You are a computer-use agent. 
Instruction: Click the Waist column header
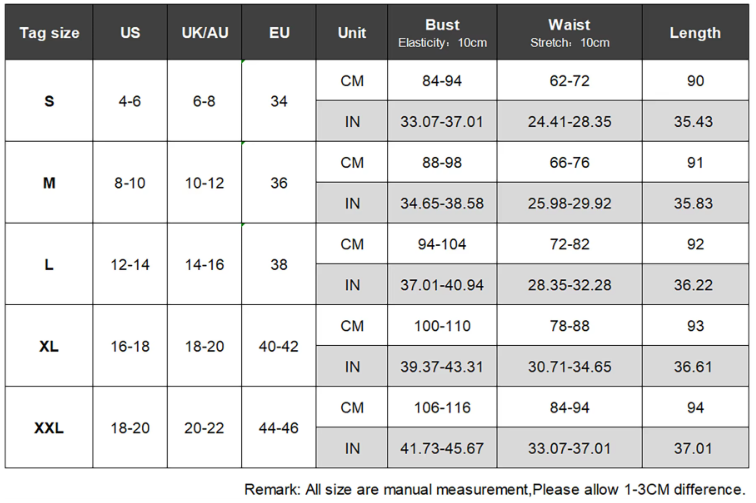click(569, 33)
